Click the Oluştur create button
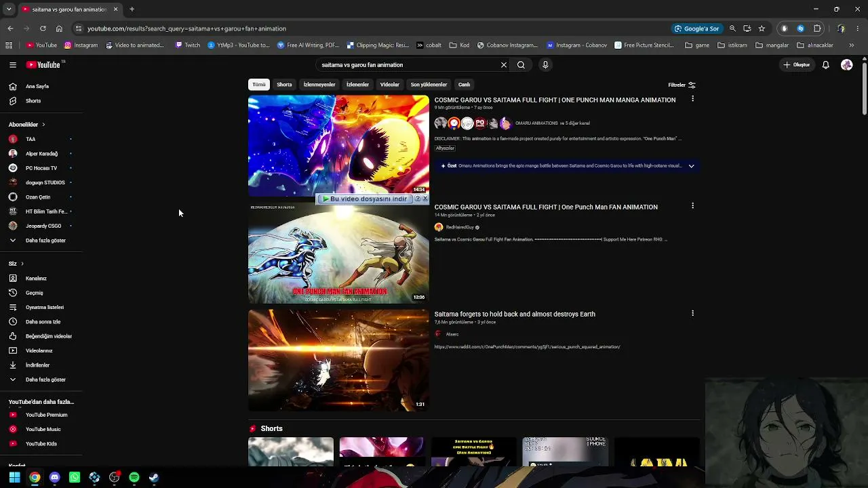The width and height of the screenshot is (868, 488). click(x=797, y=65)
